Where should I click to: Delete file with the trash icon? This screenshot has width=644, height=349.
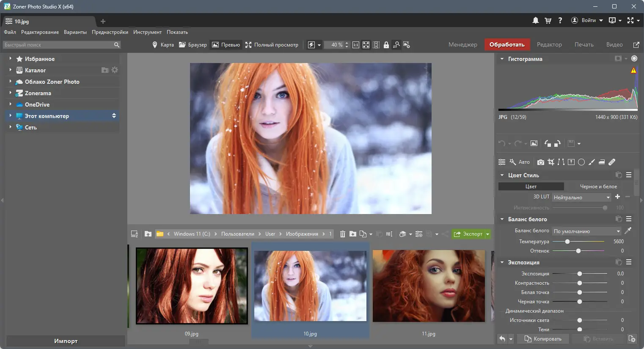[342, 234]
